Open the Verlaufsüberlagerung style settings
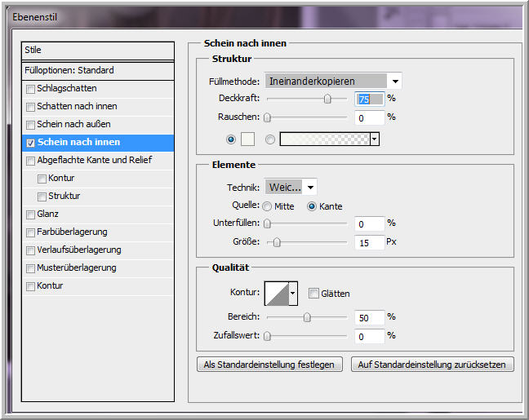 (98, 250)
